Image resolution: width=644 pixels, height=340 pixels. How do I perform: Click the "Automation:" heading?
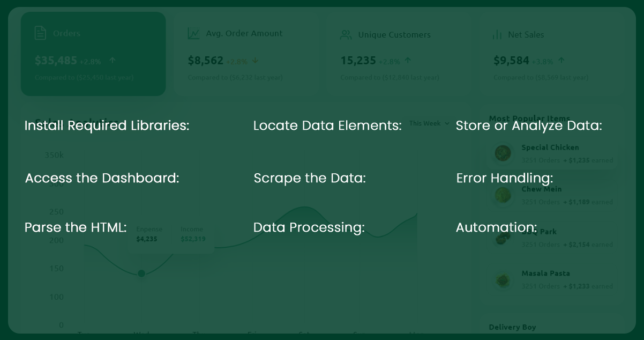496,227
